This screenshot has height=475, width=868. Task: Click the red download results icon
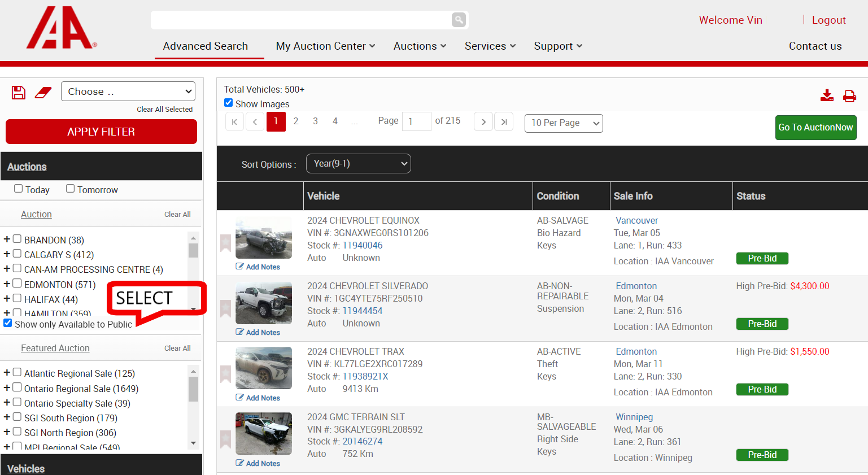point(827,95)
